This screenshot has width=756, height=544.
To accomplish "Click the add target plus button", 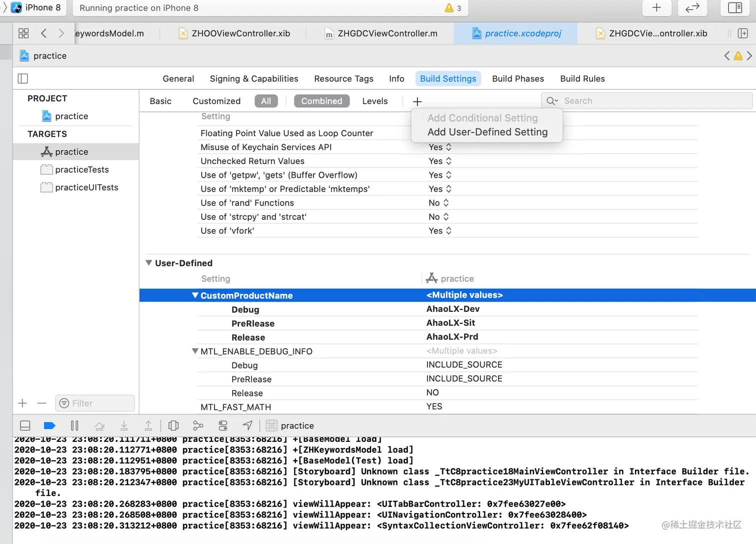I will coord(22,403).
